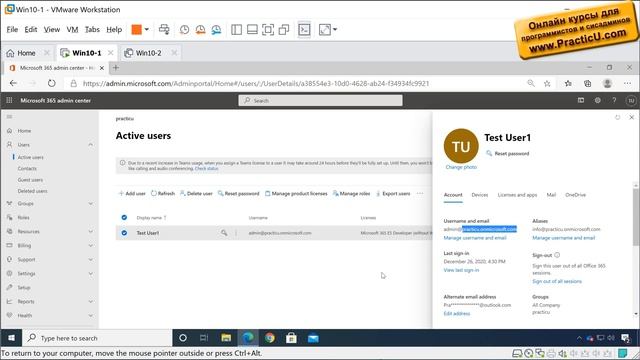Screen dimensions: 640x360
Task: Click Reset password under Test User1 name
Action: 507,153
